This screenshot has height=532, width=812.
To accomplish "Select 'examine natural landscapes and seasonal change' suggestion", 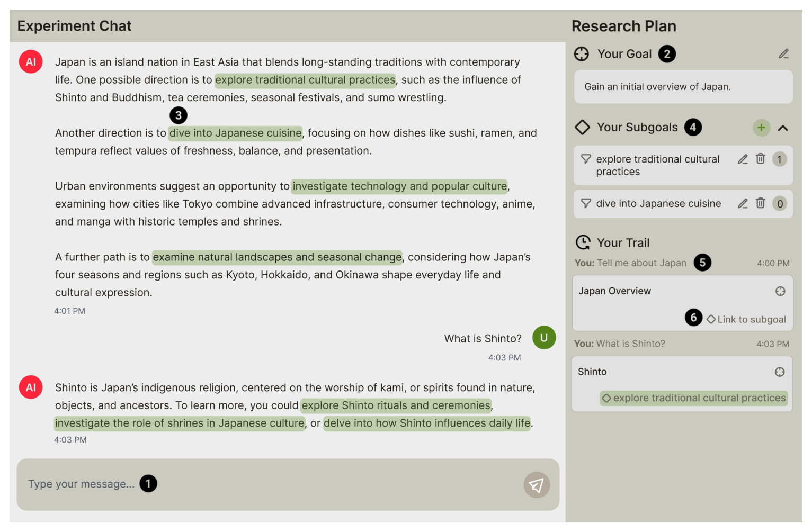I will (x=277, y=257).
